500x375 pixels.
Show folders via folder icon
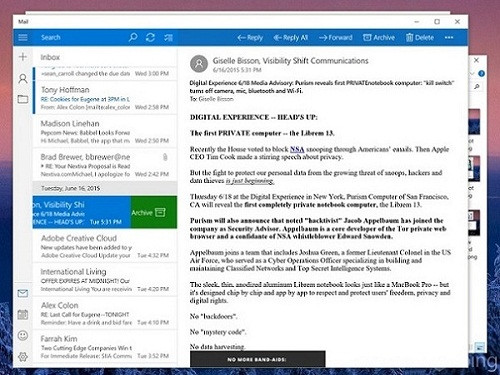pyautogui.click(x=23, y=99)
